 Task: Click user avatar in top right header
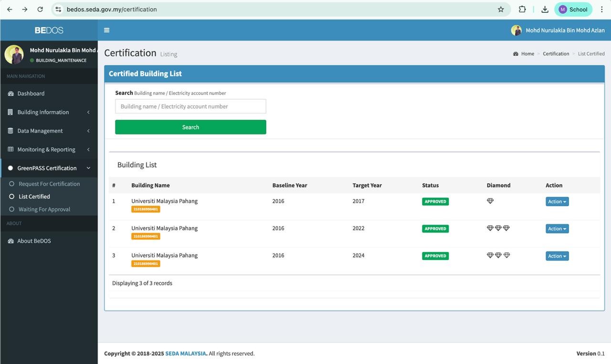516,30
